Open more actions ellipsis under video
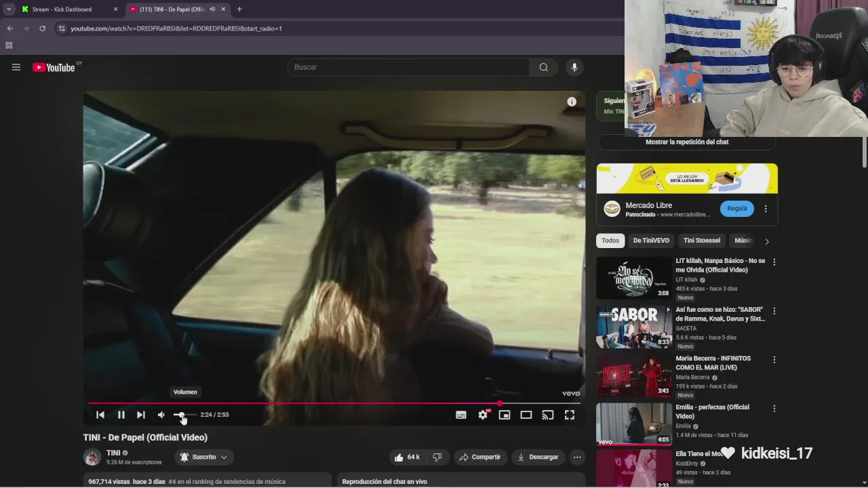This screenshot has width=868, height=488. click(x=577, y=457)
